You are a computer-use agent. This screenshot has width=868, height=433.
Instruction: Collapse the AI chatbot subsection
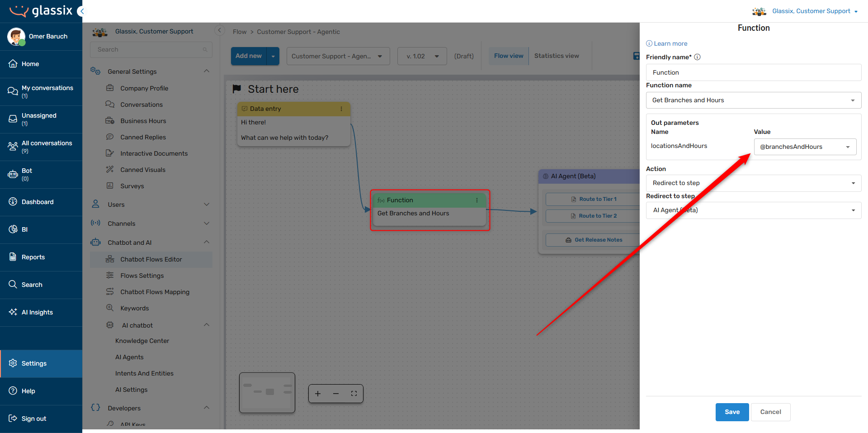coord(207,325)
